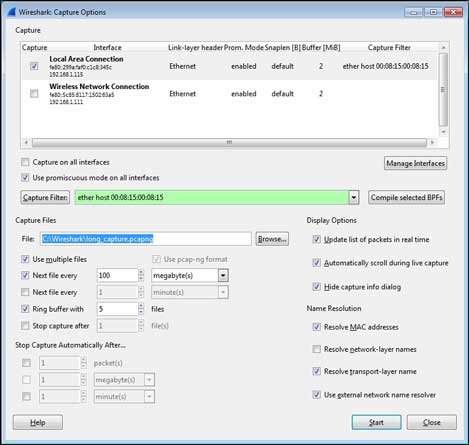Click the 192.168.1.111 address text

pyautogui.click(x=66, y=102)
